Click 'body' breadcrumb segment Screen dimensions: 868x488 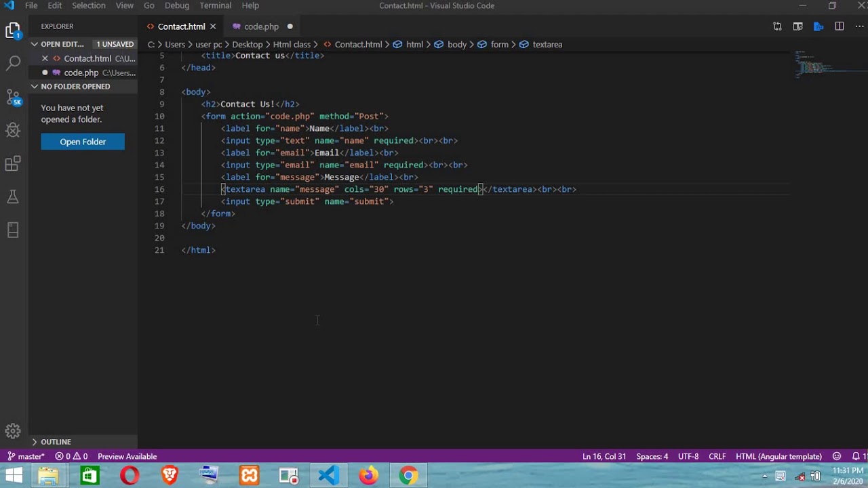[457, 44]
